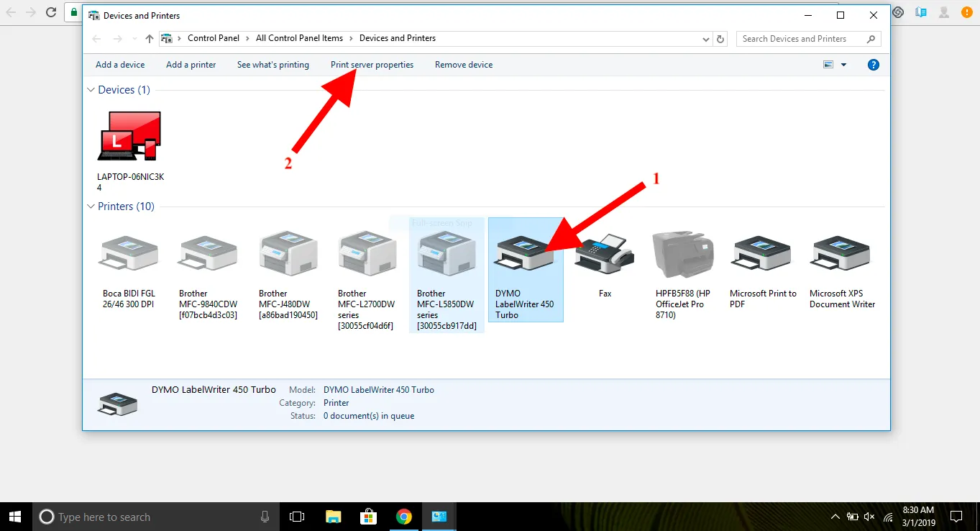980x531 pixels.
Task: Click Add a printer in the toolbar
Action: tap(191, 65)
